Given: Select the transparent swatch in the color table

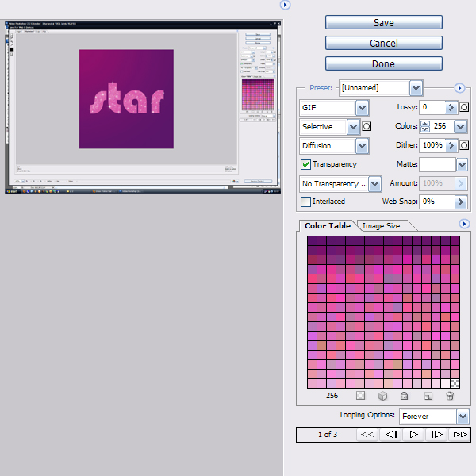Looking at the screenshot, I should pyautogui.click(x=455, y=383).
